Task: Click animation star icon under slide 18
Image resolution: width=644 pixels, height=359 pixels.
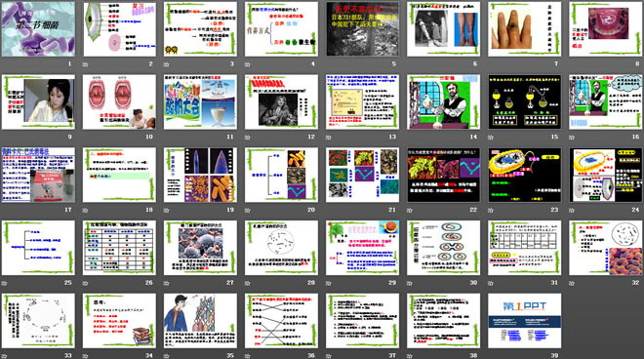Action: pyautogui.click(x=86, y=211)
